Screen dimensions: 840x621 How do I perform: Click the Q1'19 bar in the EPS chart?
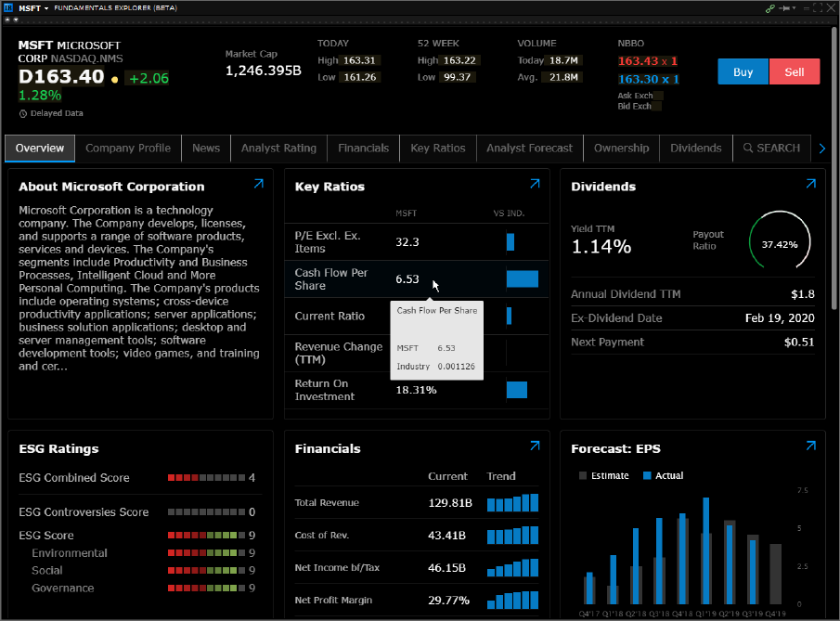[706, 550]
